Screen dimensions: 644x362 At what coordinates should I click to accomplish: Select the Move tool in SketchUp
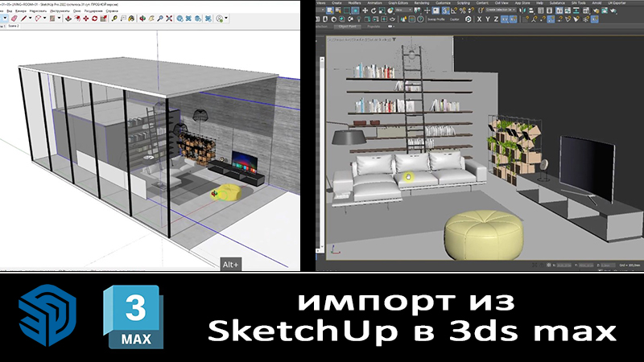(86, 19)
